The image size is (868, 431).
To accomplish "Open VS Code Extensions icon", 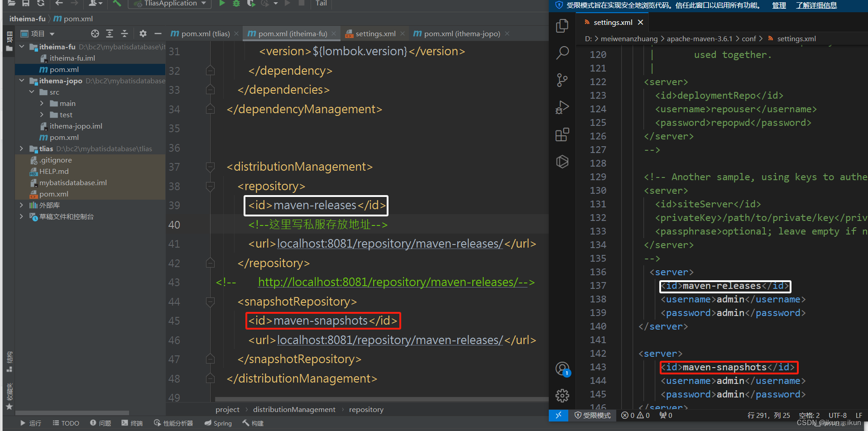I will 562,134.
